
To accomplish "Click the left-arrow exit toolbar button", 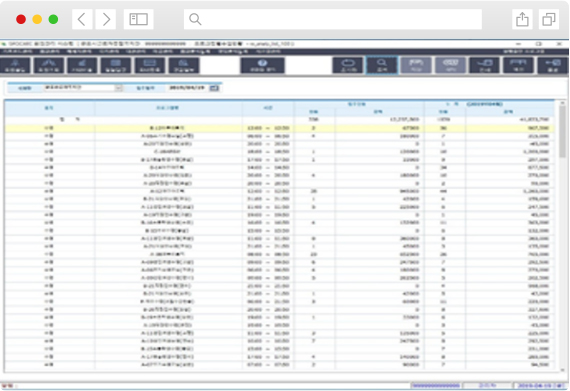I will [x=553, y=65].
